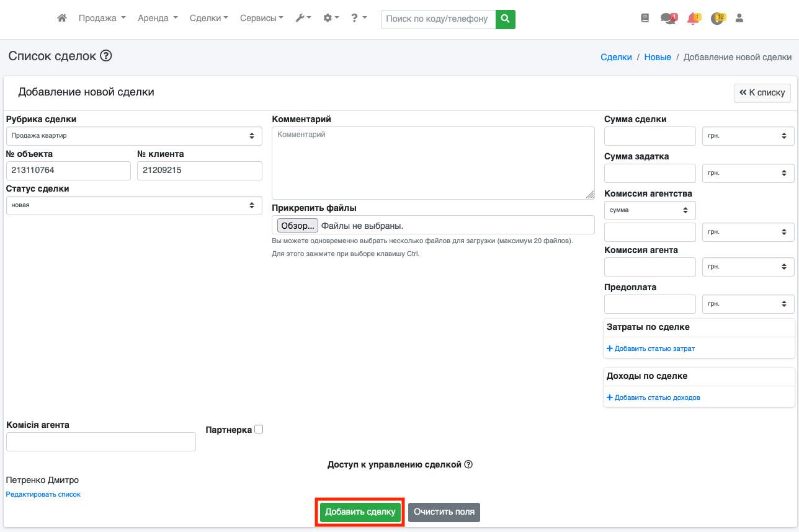Open chat messages icon
Screen dimensions: 799x532
tap(668, 19)
